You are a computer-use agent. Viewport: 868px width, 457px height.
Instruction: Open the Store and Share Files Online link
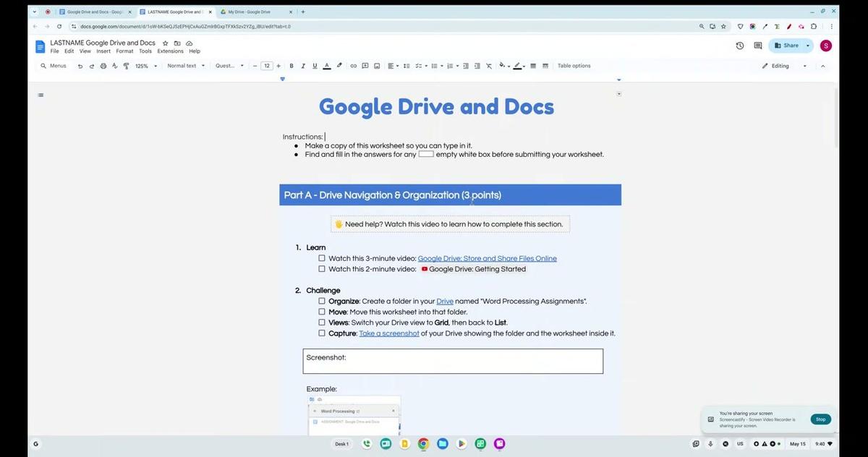[488, 258]
